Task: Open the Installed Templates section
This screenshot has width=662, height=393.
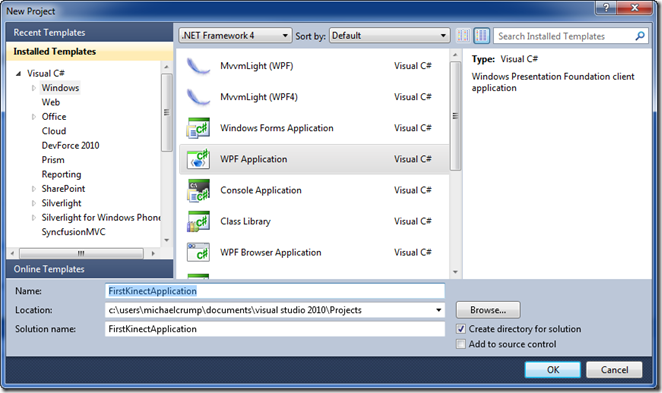Action: click(90, 51)
